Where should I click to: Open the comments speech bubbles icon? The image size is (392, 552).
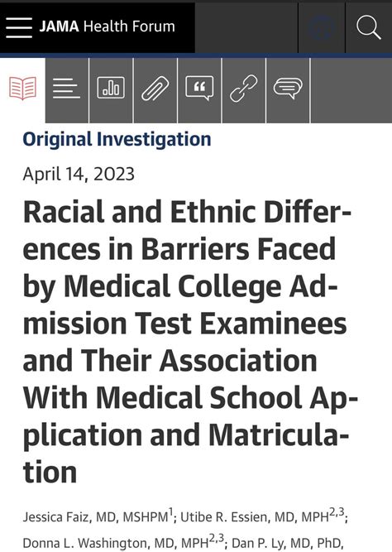(x=288, y=89)
